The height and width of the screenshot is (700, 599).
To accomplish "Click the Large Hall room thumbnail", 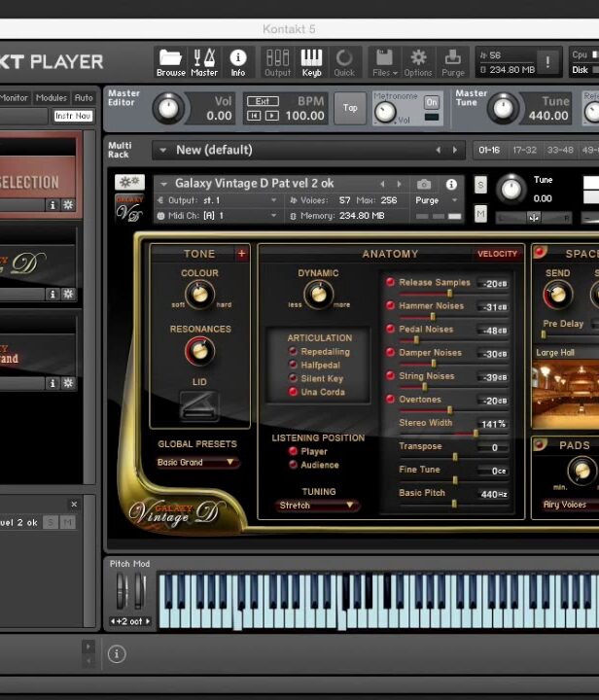I will [x=566, y=395].
